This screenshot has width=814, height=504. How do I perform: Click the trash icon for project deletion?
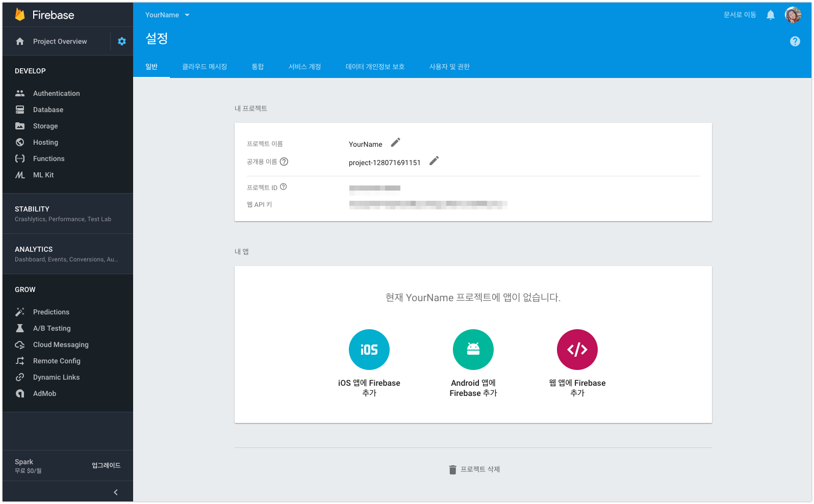[452, 469]
